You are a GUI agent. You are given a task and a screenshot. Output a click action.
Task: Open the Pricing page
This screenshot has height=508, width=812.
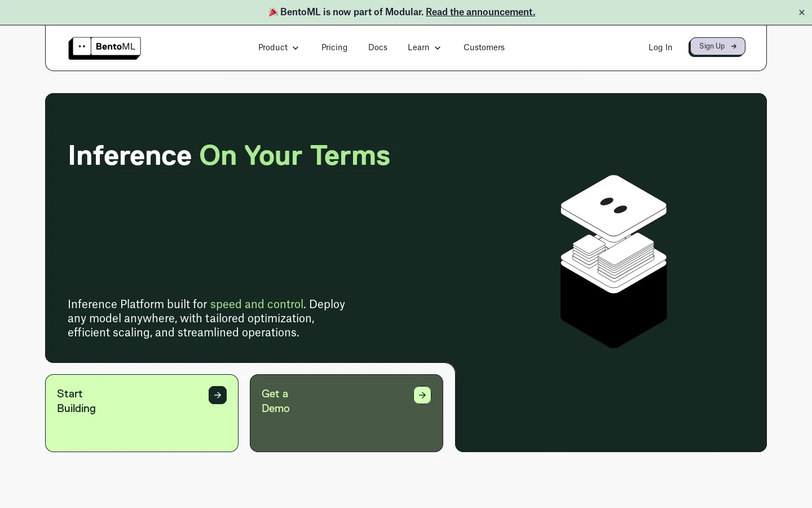[x=334, y=47]
